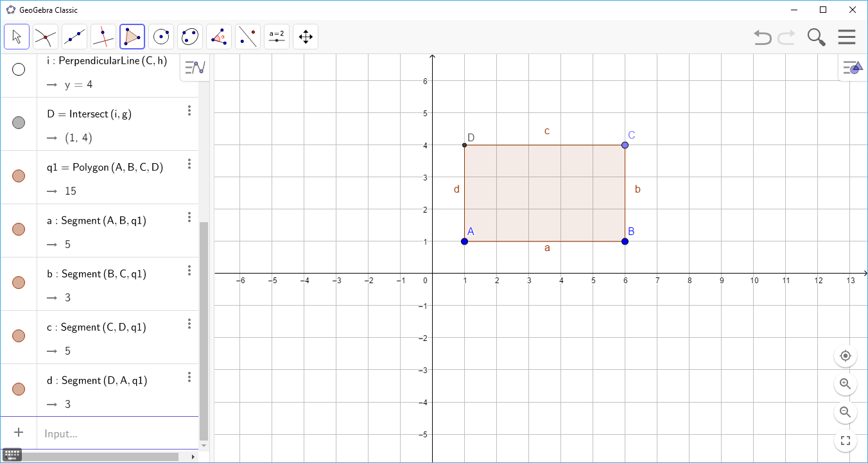Image resolution: width=868 pixels, height=463 pixels.
Task: Select the Line through two points tool
Action: (x=74, y=37)
